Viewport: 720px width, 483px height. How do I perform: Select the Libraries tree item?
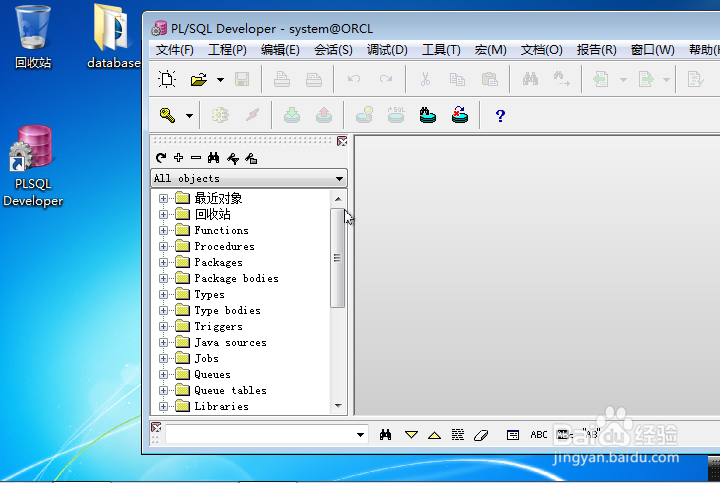(x=221, y=406)
